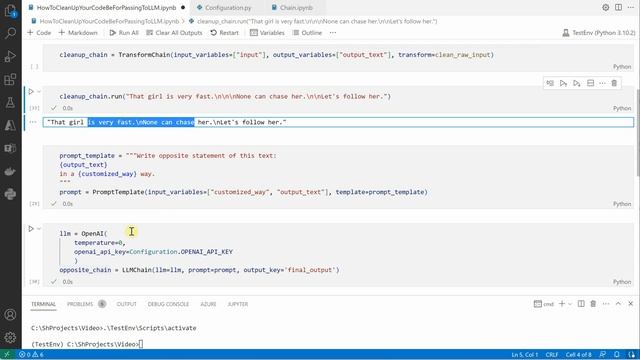Open output cell more actions ellipsis
This screenshot has width=640, height=360.
(33, 122)
